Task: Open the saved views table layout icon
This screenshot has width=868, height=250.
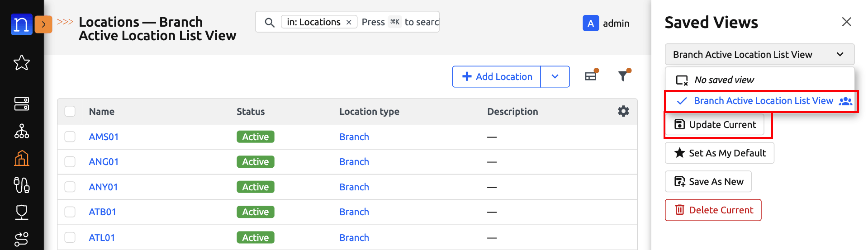Action: click(x=591, y=76)
